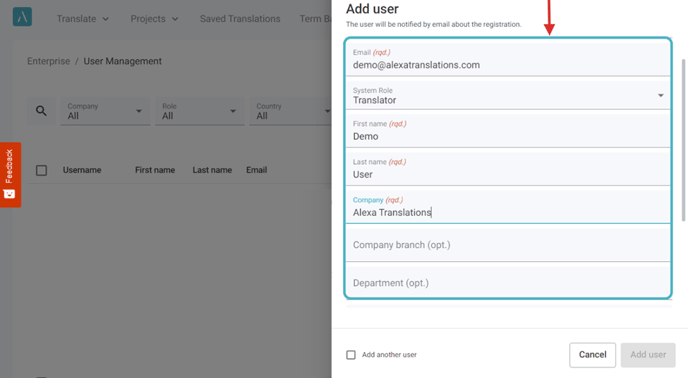Click the Email input field

508,59
